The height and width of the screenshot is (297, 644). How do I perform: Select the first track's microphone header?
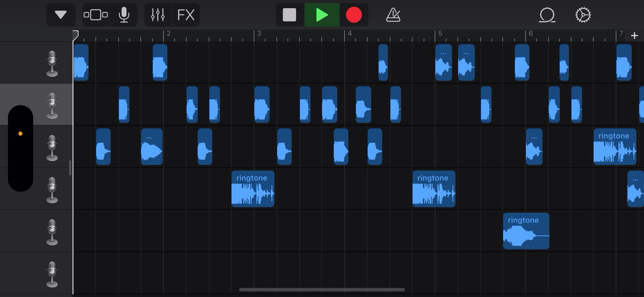pyautogui.click(x=52, y=64)
